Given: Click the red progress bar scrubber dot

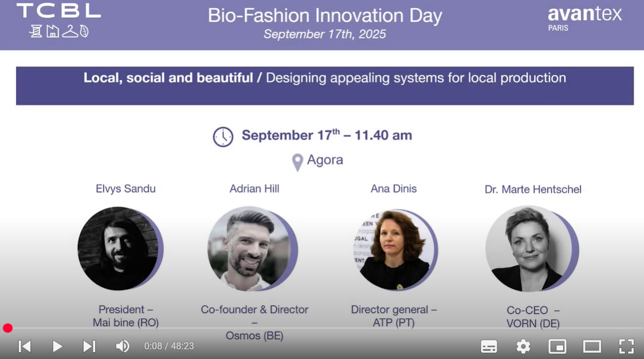Looking at the screenshot, I should click(7, 328).
